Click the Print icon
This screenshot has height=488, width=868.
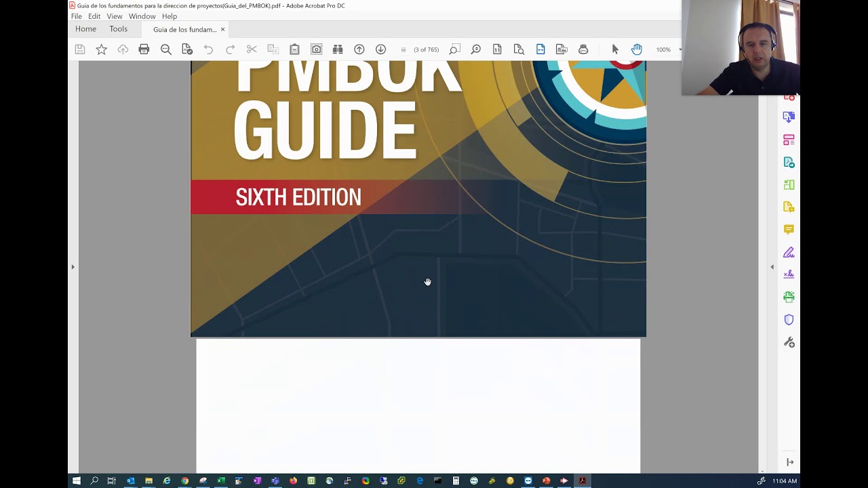coord(144,49)
